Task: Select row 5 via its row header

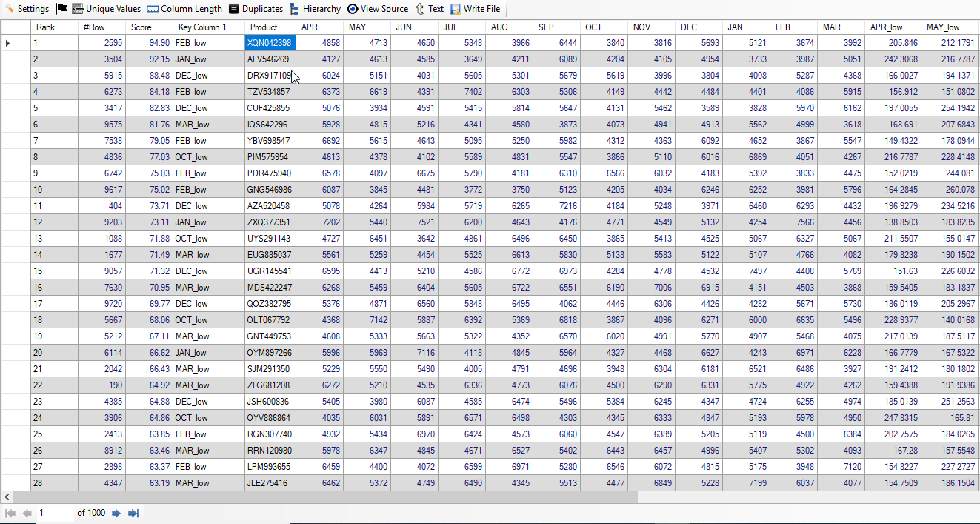Action: point(15,108)
